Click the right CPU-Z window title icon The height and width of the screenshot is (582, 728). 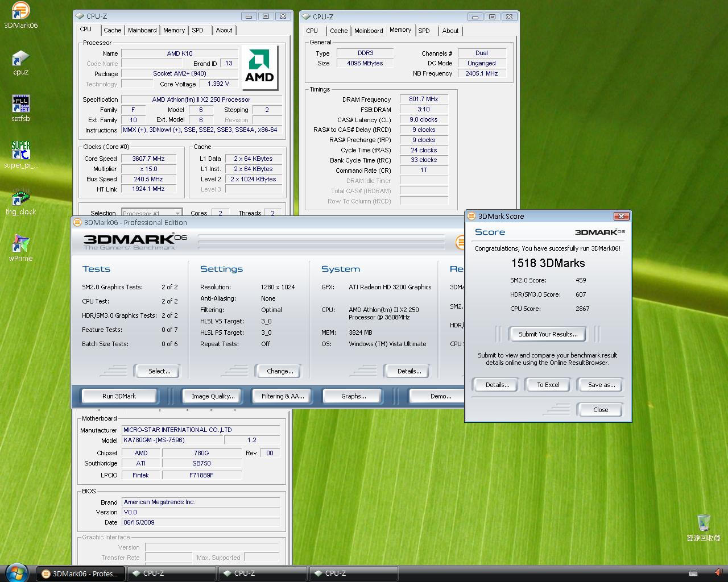pyautogui.click(x=307, y=16)
